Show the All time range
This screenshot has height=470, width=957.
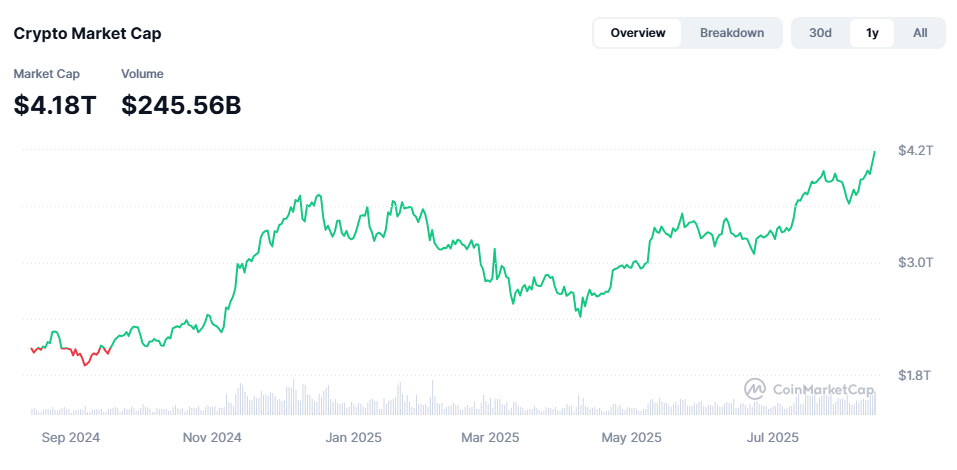click(x=920, y=33)
